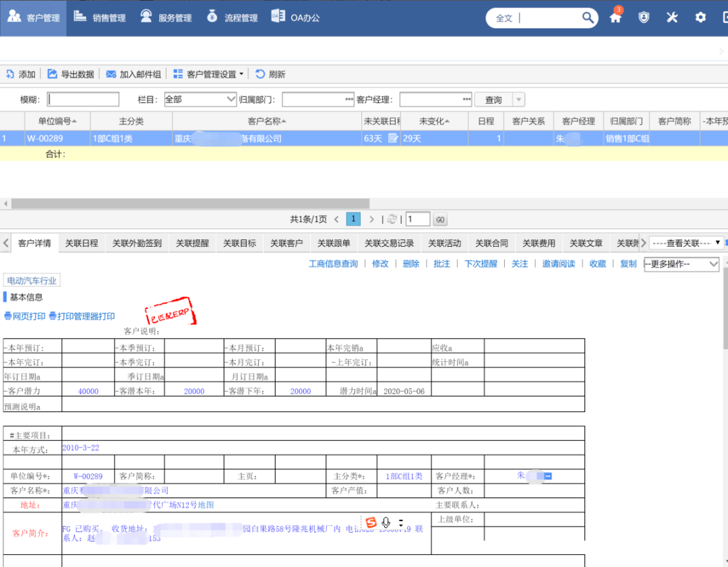Viewport: 728px width, 567px height.
Task: Click the 导出数据 toolbar button
Action: click(71, 74)
